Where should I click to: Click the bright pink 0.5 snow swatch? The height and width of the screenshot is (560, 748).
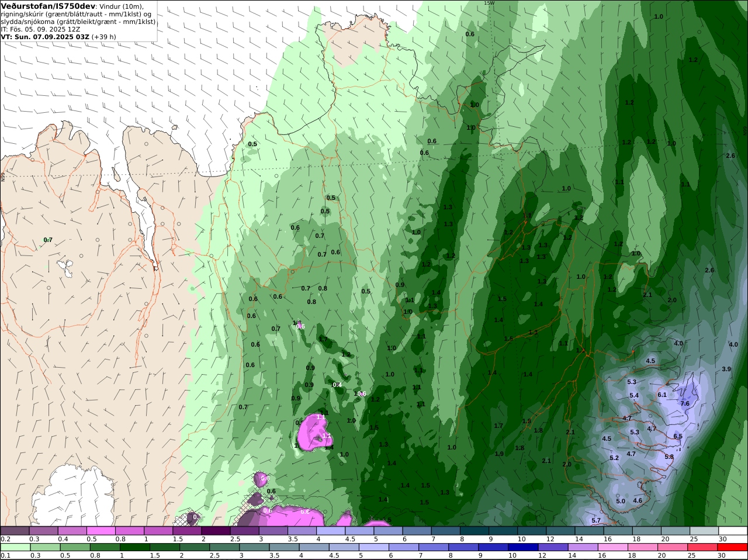101,531
